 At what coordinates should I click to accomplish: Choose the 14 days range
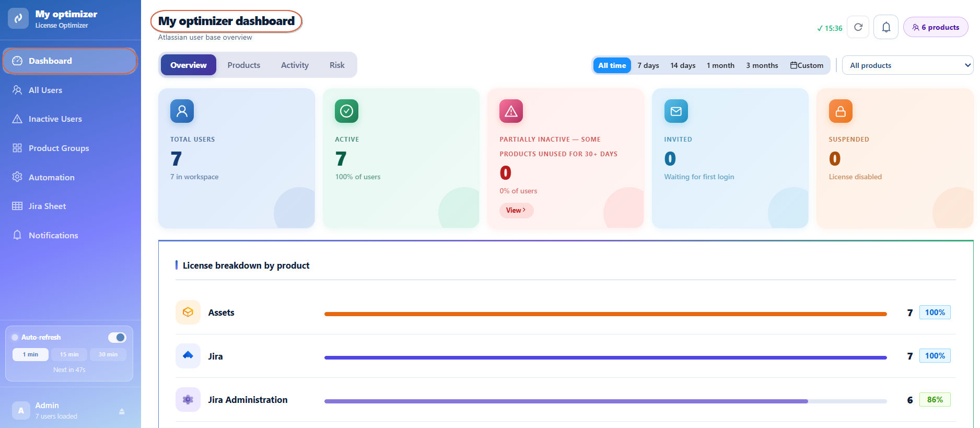tap(683, 65)
